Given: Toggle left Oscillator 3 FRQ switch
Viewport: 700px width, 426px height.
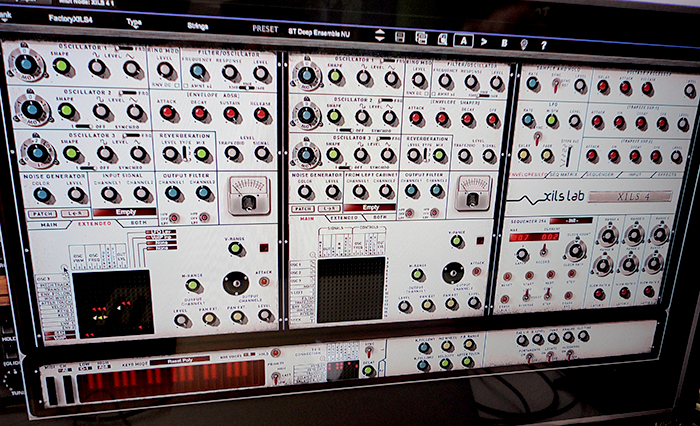Looking at the screenshot, I should pos(132,135).
